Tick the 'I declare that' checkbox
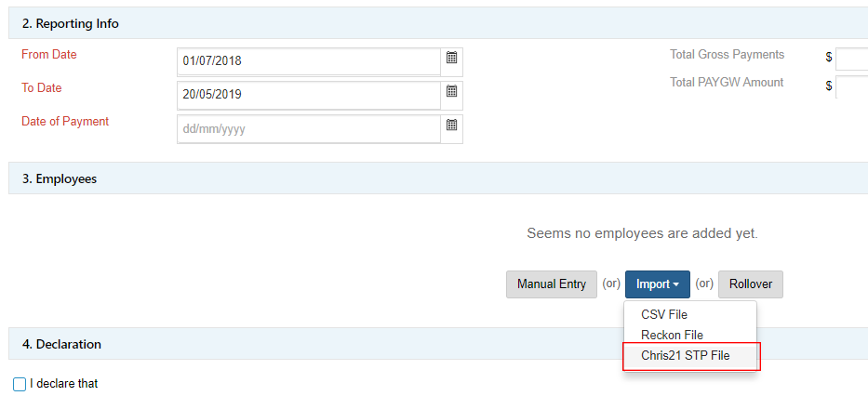The width and height of the screenshot is (868, 409). click(x=20, y=384)
